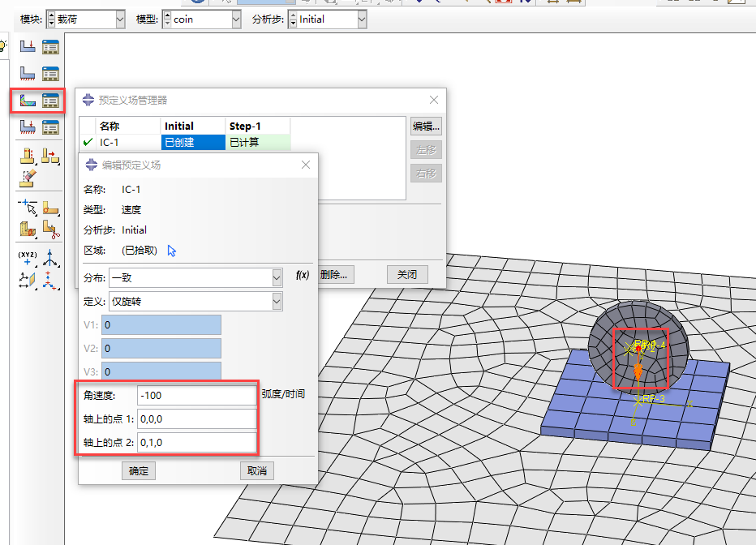Click the f(x) analytical field button
The image size is (756, 545).
point(303,275)
